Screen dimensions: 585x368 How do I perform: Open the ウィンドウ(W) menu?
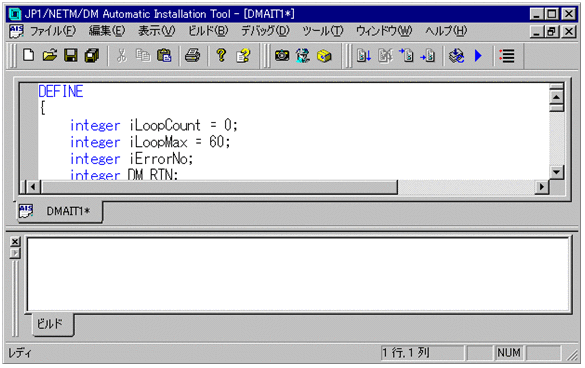pos(384,31)
